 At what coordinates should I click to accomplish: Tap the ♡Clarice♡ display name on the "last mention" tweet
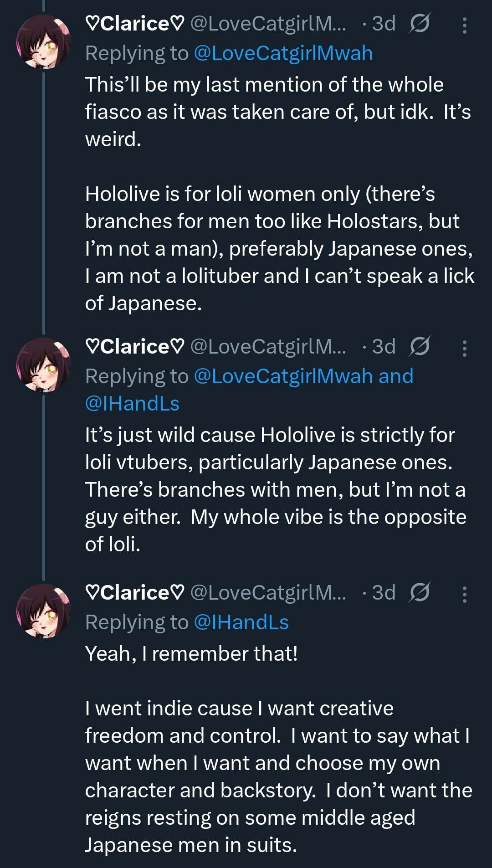click(x=135, y=24)
